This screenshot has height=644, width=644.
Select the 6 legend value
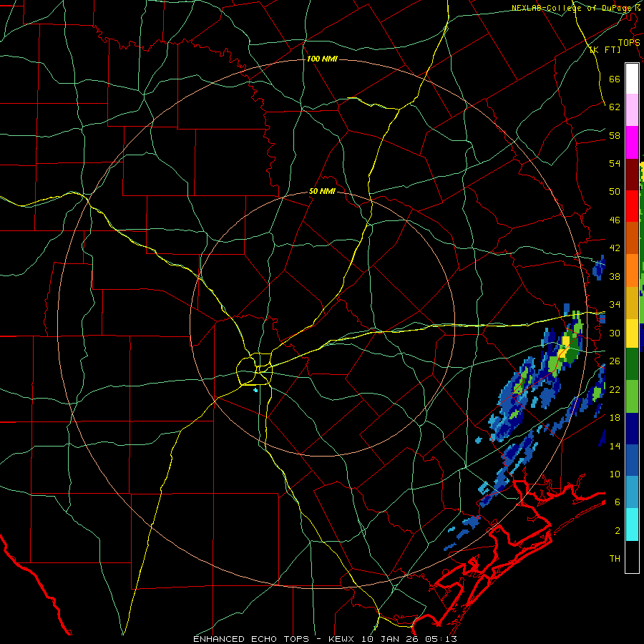[x=618, y=502]
